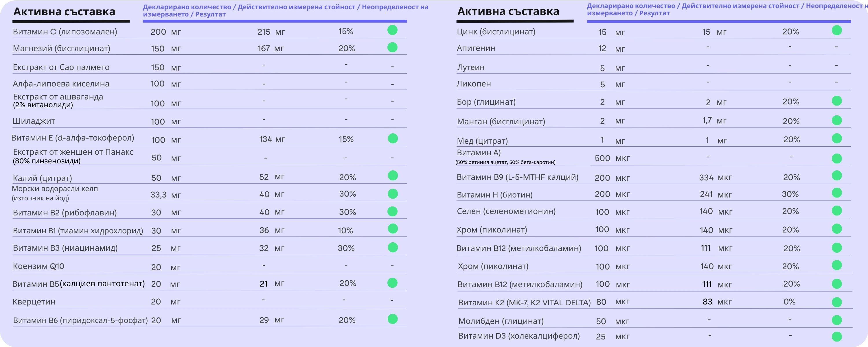This screenshot has width=868, height=347.
Task: Click green status dot for Цинк (бисглицинат)
Action: tap(837, 31)
